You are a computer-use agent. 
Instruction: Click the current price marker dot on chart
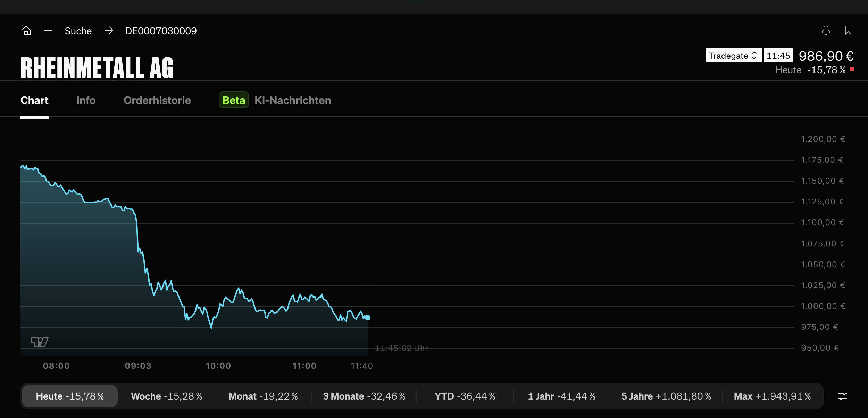pos(368,318)
